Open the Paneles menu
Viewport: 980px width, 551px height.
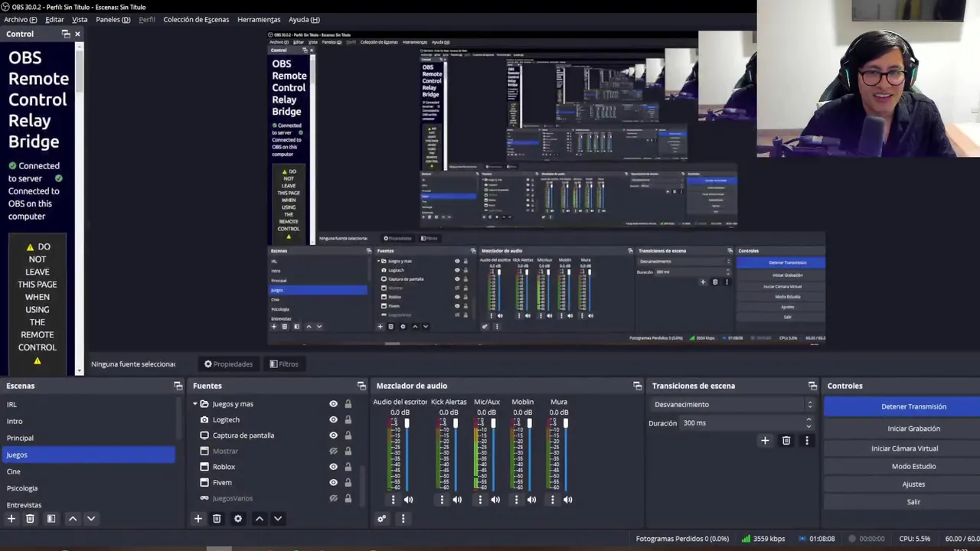tap(113, 19)
